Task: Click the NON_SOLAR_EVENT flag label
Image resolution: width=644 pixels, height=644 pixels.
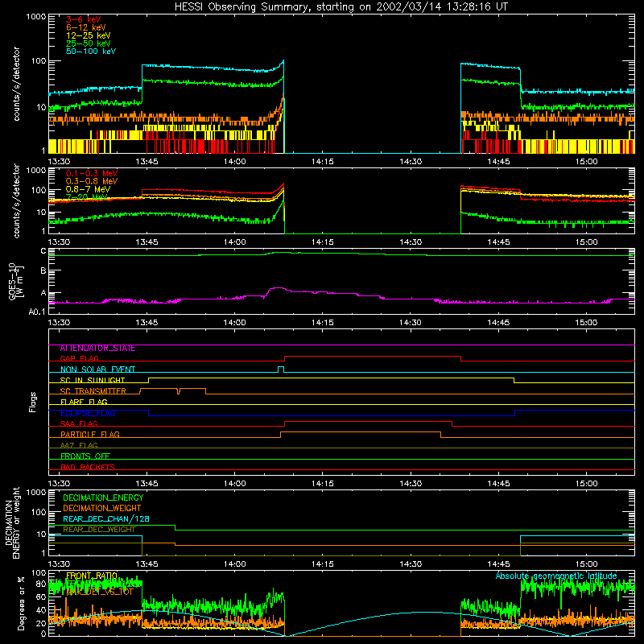Action: pos(97,369)
